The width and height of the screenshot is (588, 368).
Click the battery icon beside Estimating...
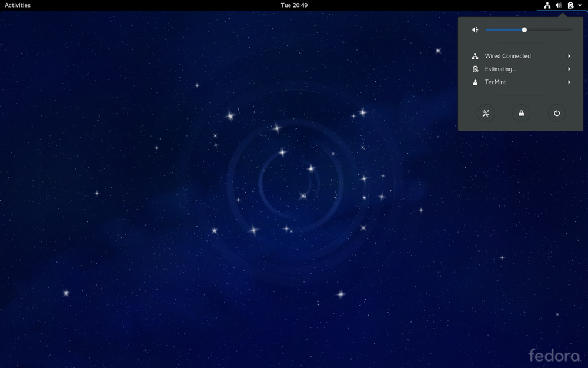pyautogui.click(x=475, y=69)
